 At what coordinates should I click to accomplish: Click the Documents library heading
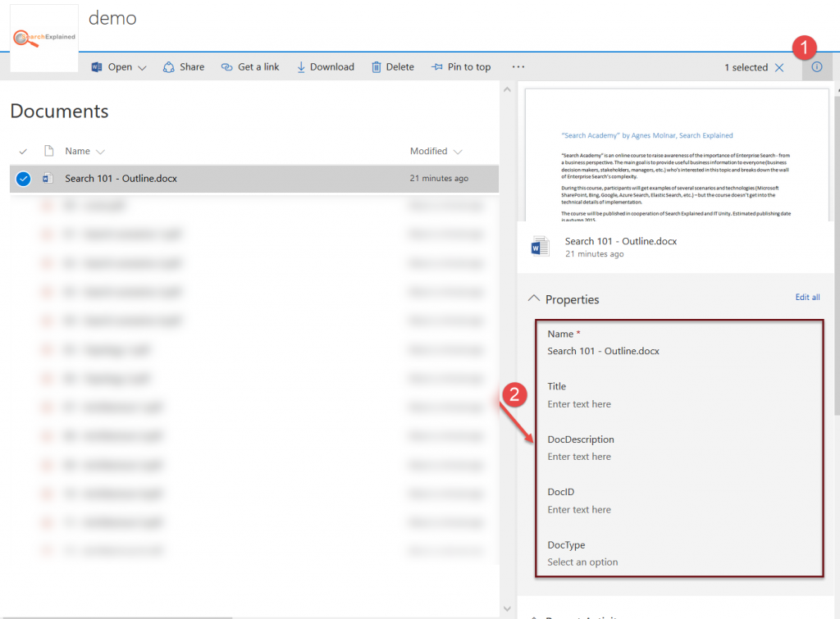(59, 111)
